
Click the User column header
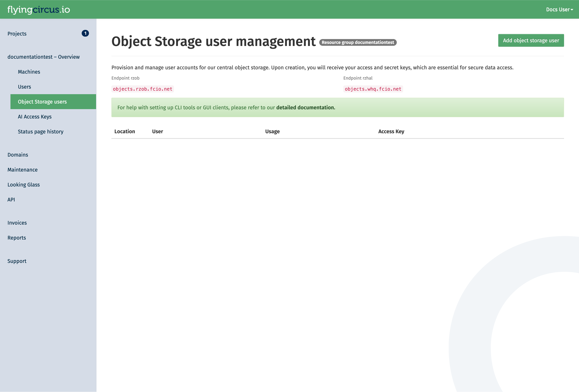point(157,131)
